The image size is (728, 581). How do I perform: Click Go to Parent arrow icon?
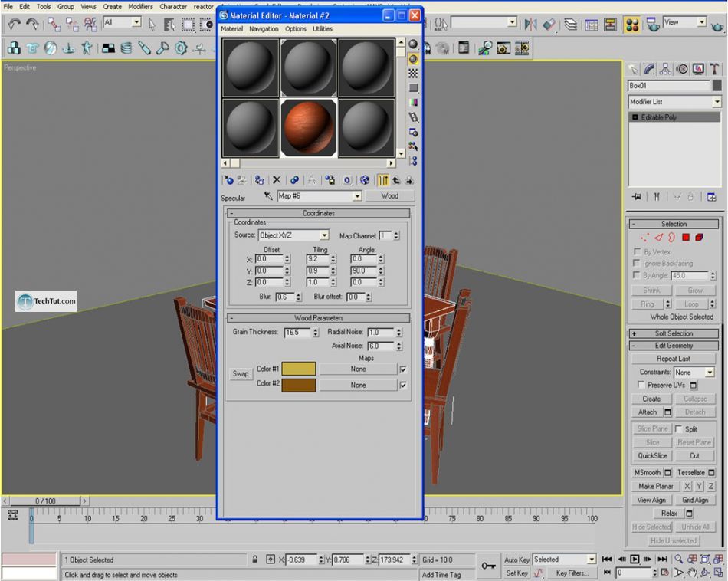[396, 180]
